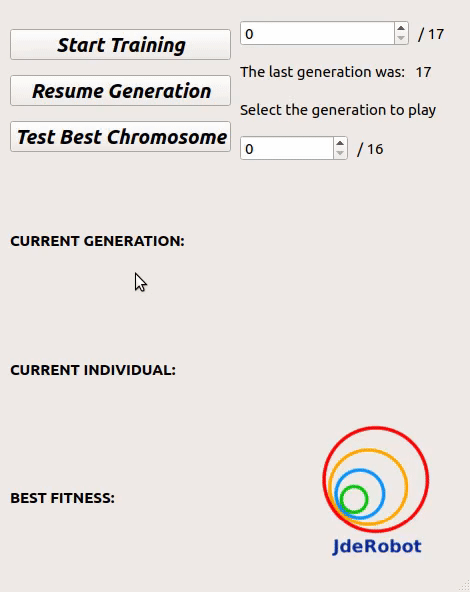Image resolution: width=470 pixels, height=592 pixels.
Task: Click 'The last generation was' text
Action: tap(322, 72)
